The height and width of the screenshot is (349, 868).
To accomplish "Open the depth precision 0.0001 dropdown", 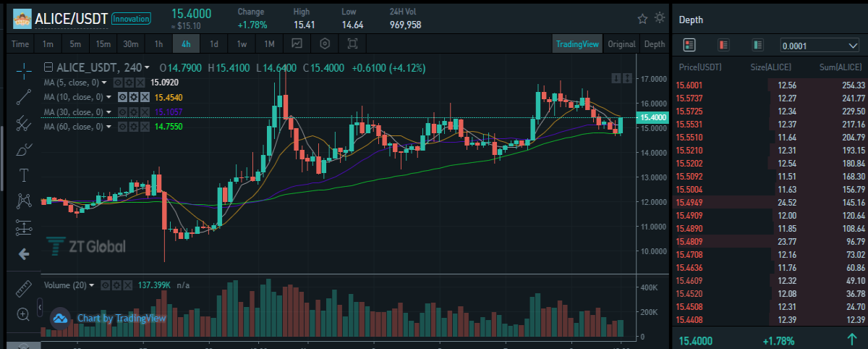I will pyautogui.click(x=820, y=46).
